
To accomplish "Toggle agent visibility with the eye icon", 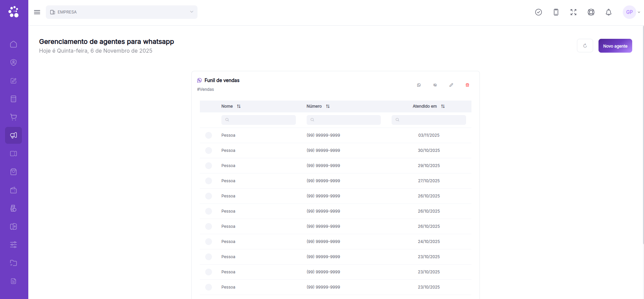I will [435, 85].
